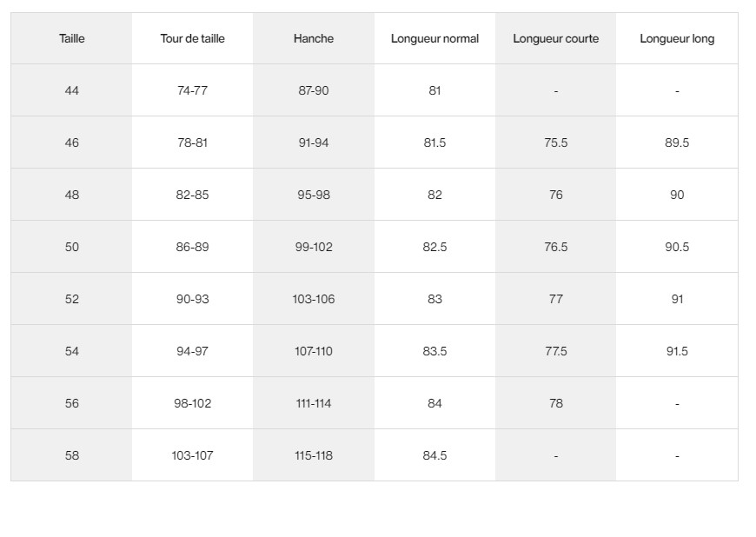Select the Longueur courte header

(x=555, y=38)
